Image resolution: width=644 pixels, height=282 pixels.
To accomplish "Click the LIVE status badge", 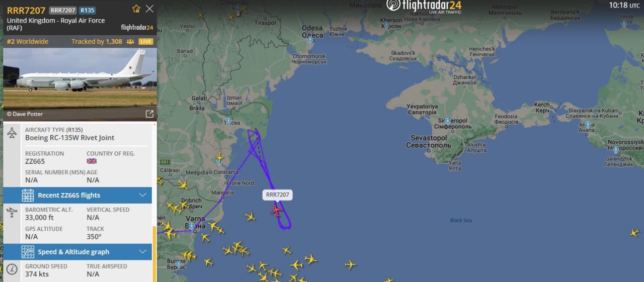I will (x=145, y=42).
